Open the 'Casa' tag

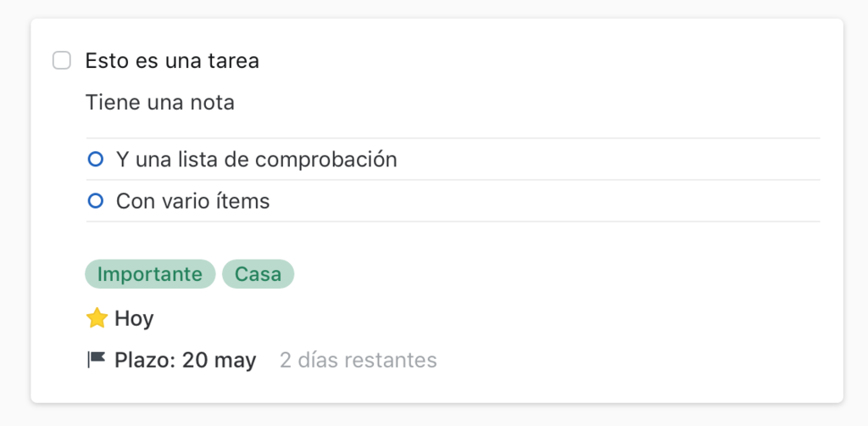click(x=258, y=274)
